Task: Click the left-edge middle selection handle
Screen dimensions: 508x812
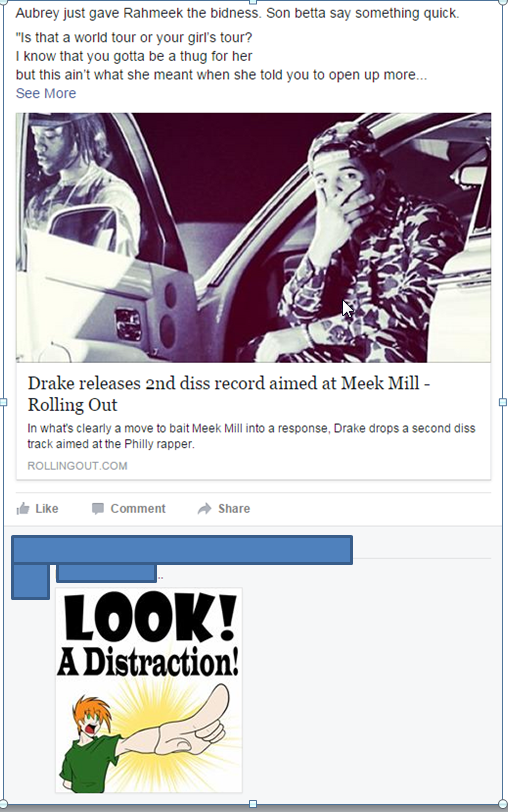Action: (2, 402)
